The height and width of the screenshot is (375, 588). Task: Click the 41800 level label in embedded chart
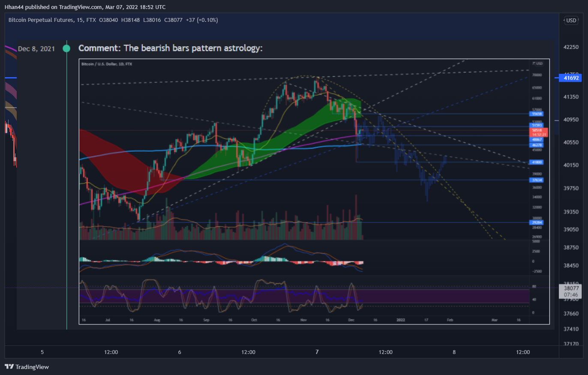[x=537, y=162]
